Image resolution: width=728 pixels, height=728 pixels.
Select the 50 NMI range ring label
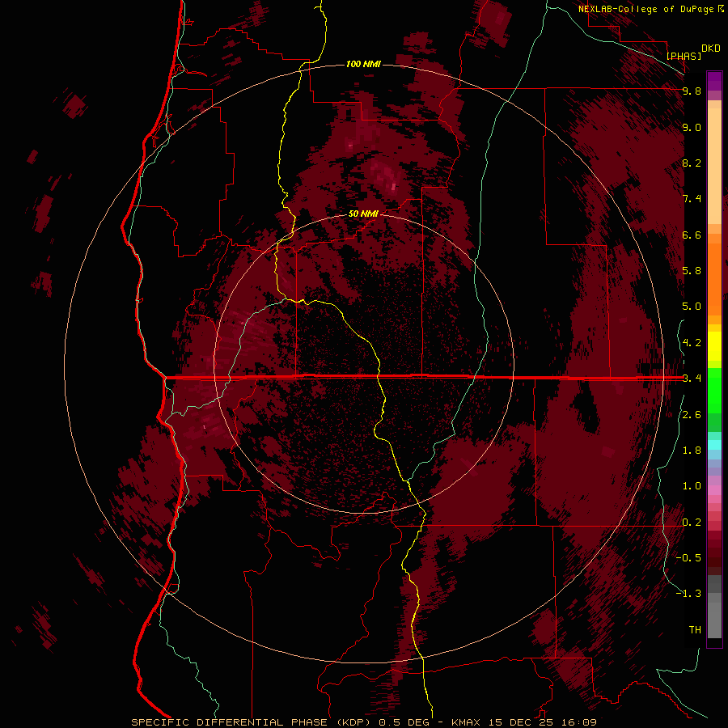[x=363, y=214]
